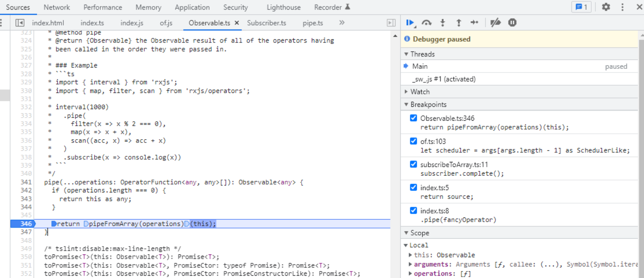
Task: Resume script execution
Action: point(410,23)
